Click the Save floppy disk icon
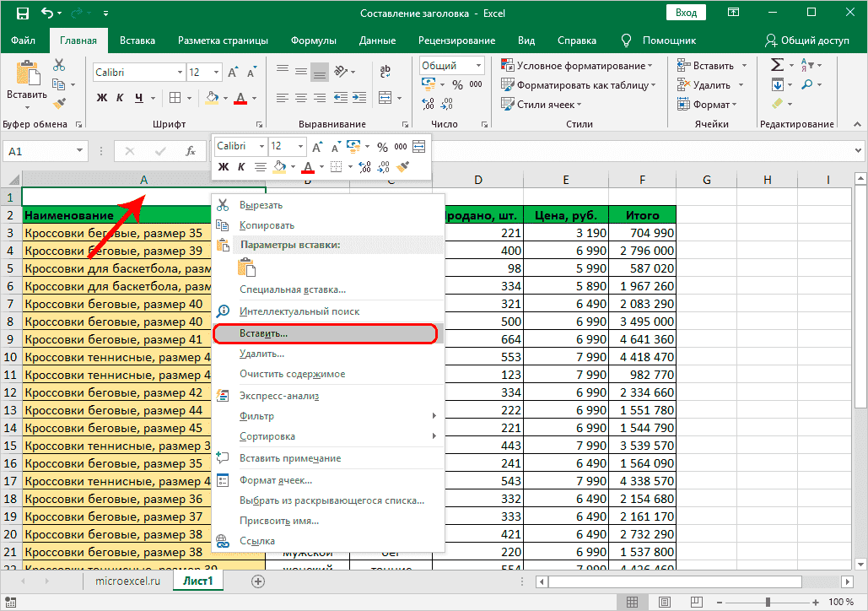Viewport: 868px width, 611px height. (22, 14)
